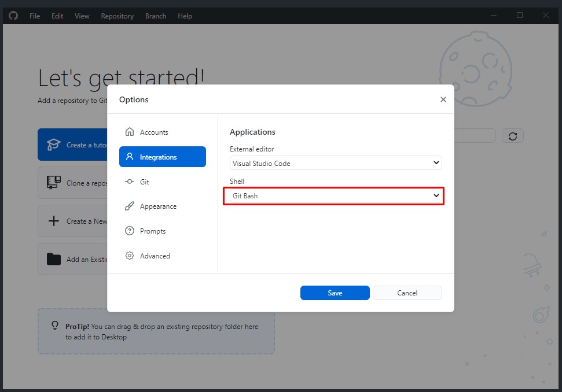The image size is (562, 392).
Task: Click the refresh repositories icon button
Action: (513, 136)
